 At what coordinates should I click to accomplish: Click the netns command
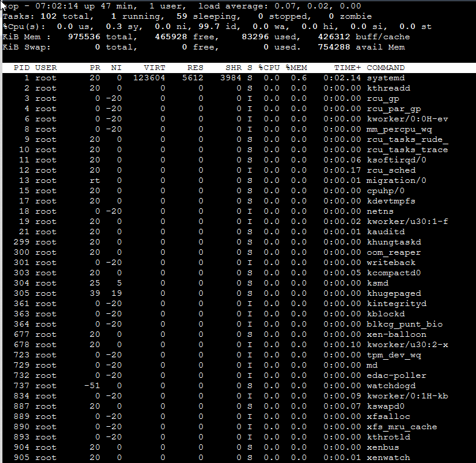[380, 211]
